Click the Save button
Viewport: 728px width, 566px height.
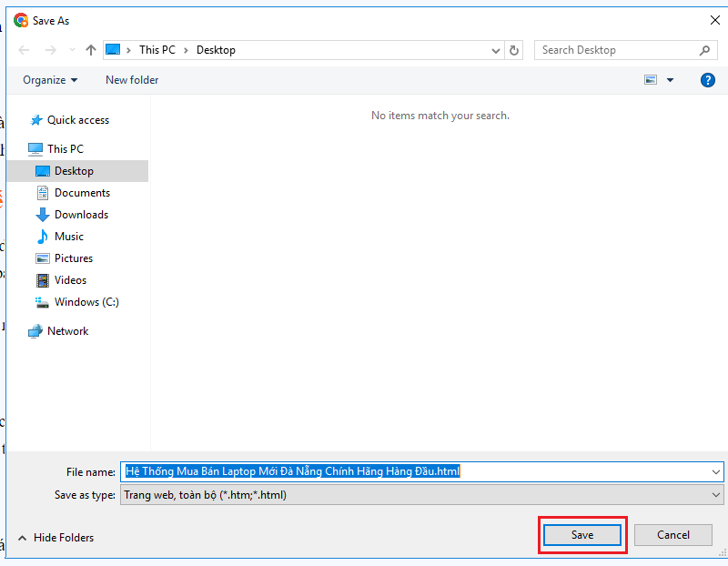pyautogui.click(x=582, y=535)
